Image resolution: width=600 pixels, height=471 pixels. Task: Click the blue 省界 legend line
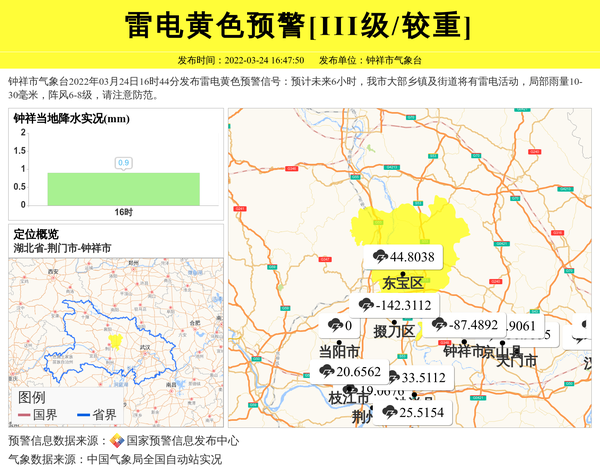click(83, 415)
